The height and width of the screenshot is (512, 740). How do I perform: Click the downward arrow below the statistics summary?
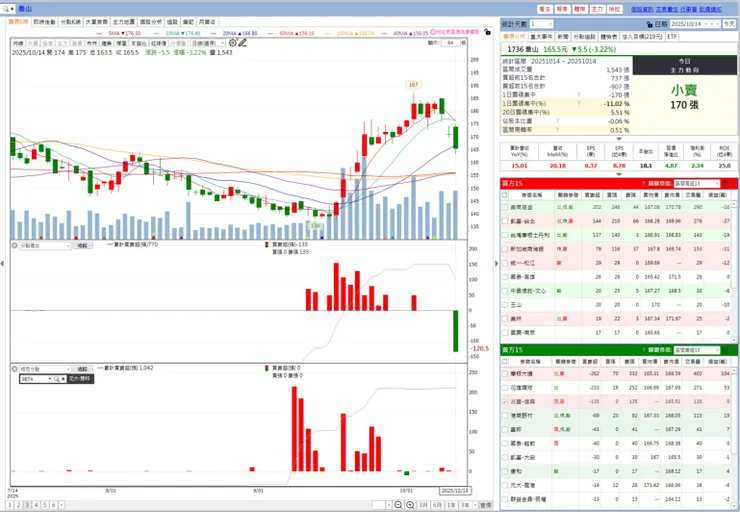[619, 139]
